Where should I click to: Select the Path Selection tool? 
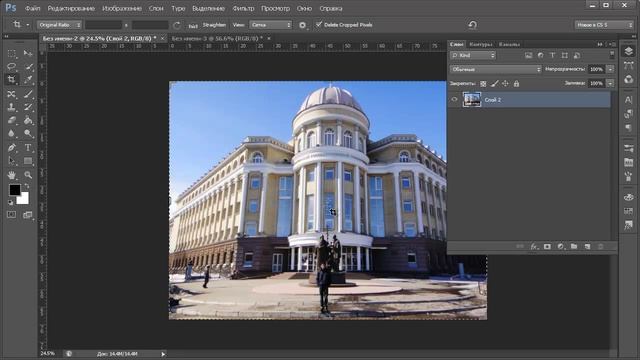11,161
